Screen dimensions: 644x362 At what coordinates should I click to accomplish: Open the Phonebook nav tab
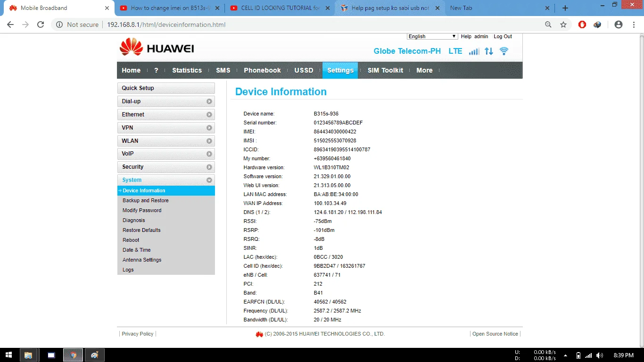(262, 70)
